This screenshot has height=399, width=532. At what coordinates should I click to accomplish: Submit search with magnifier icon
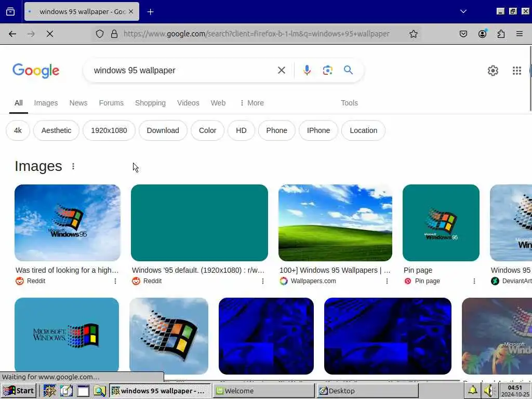pos(348,70)
